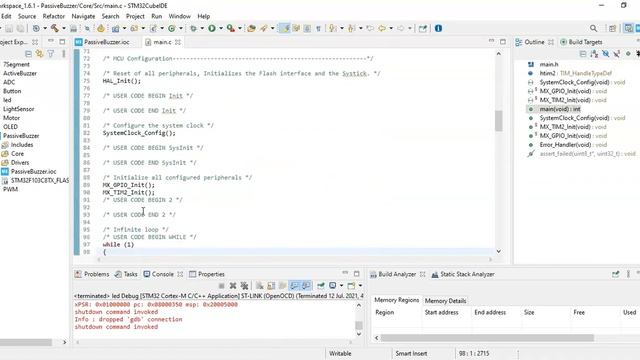Viewport: 640px width, 360px height.
Task: Toggle Show Console on standard output change
Action: 294,286
